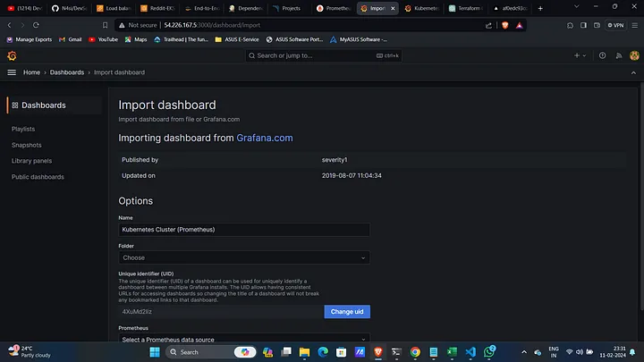Image resolution: width=644 pixels, height=362 pixels.
Task: Open Google Chrome from taskbar
Action: 415,352
